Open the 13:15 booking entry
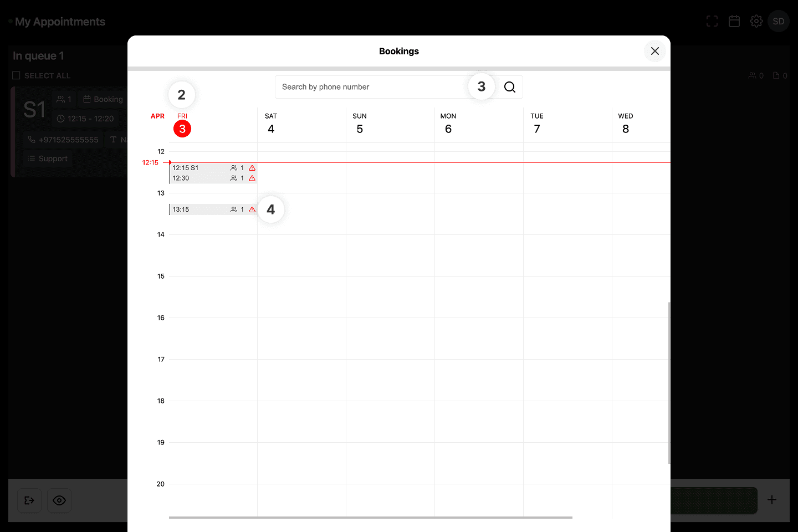This screenshot has width=798, height=532. [213, 209]
